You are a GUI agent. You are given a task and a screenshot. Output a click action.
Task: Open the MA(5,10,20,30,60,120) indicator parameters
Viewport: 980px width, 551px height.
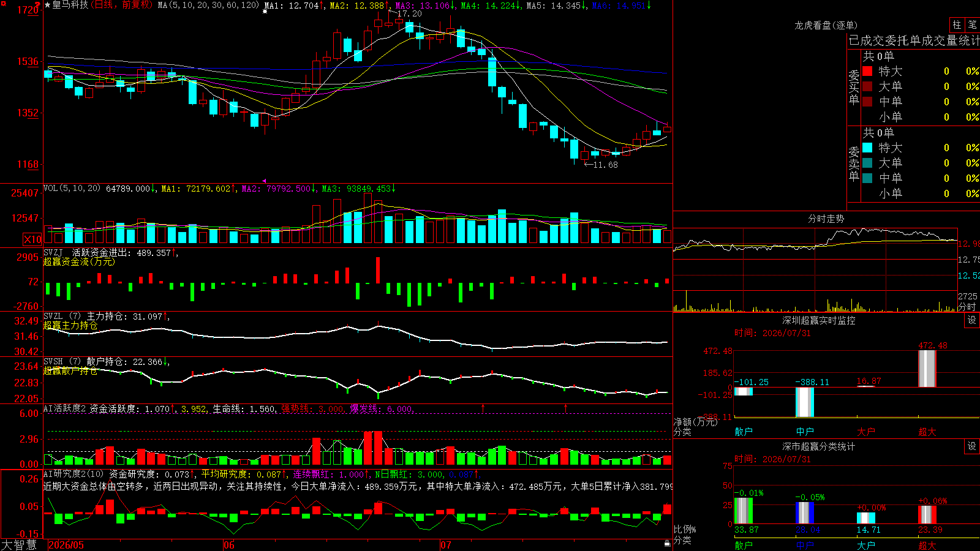click(208, 5)
